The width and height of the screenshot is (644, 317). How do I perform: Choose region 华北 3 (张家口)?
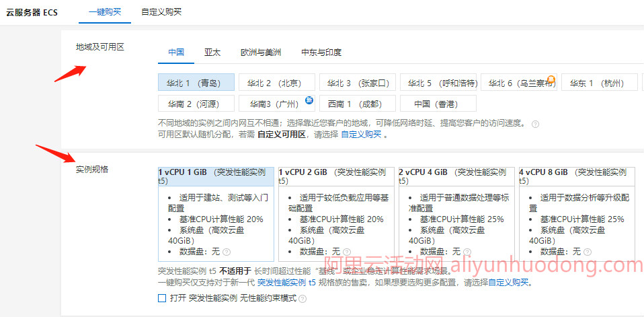[x=358, y=82]
